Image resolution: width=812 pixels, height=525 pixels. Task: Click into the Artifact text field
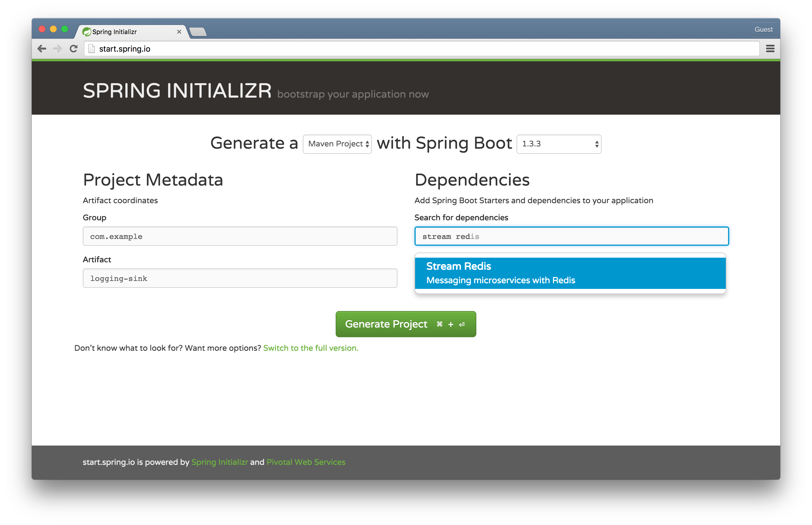[x=240, y=278]
